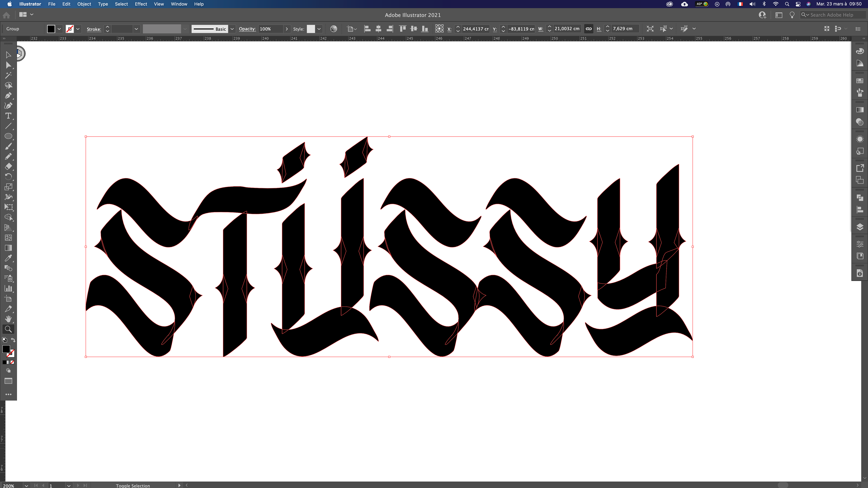Activate the Rotate tool
Screen dimensions: 868x488
(8, 176)
